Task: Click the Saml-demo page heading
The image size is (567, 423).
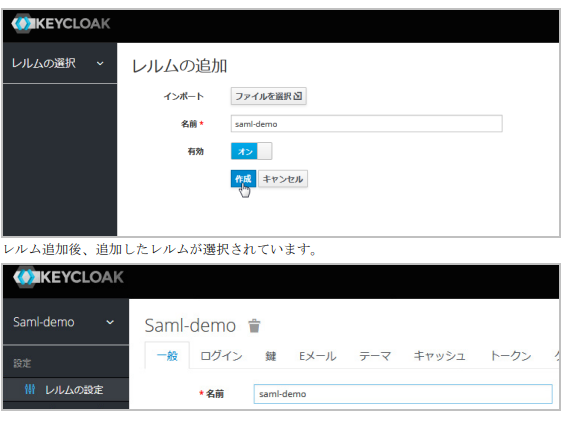Action: pyautogui.click(x=190, y=325)
